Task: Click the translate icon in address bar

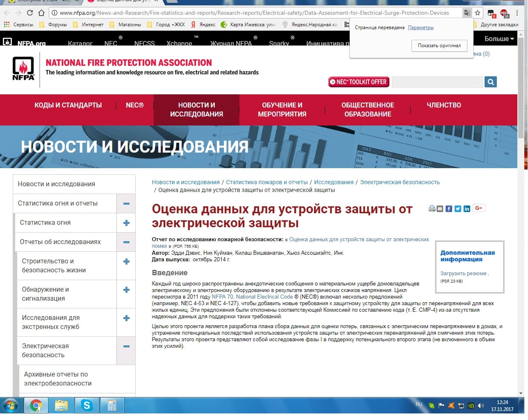Action: pyautogui.click(x=467, y=13)
